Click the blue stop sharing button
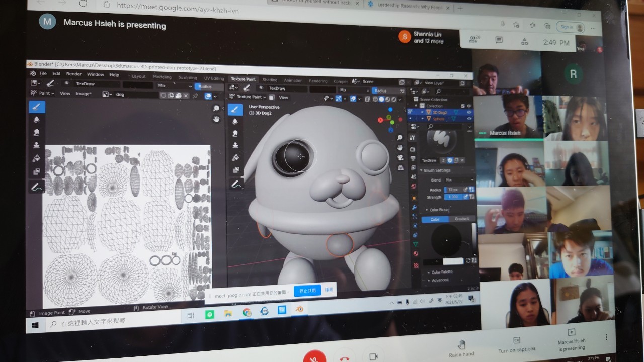The height and width of the screenshot is (362, 644). coord(307,291)
